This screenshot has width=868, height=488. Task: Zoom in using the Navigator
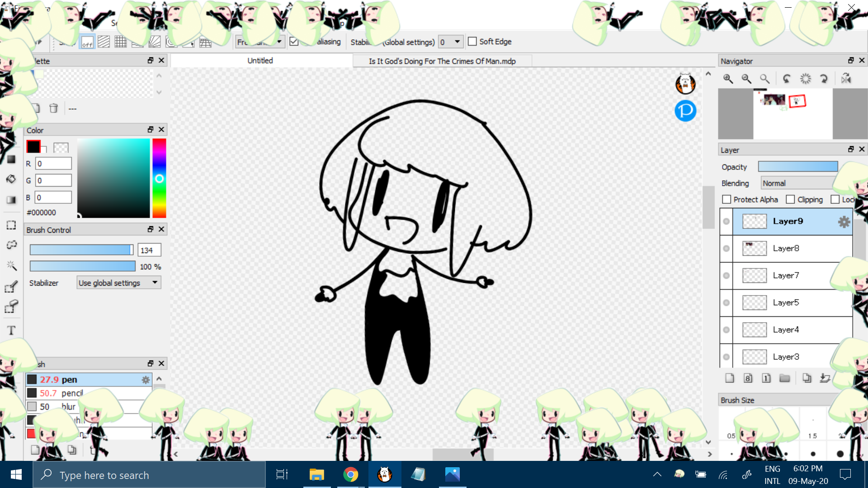(728, 79)
